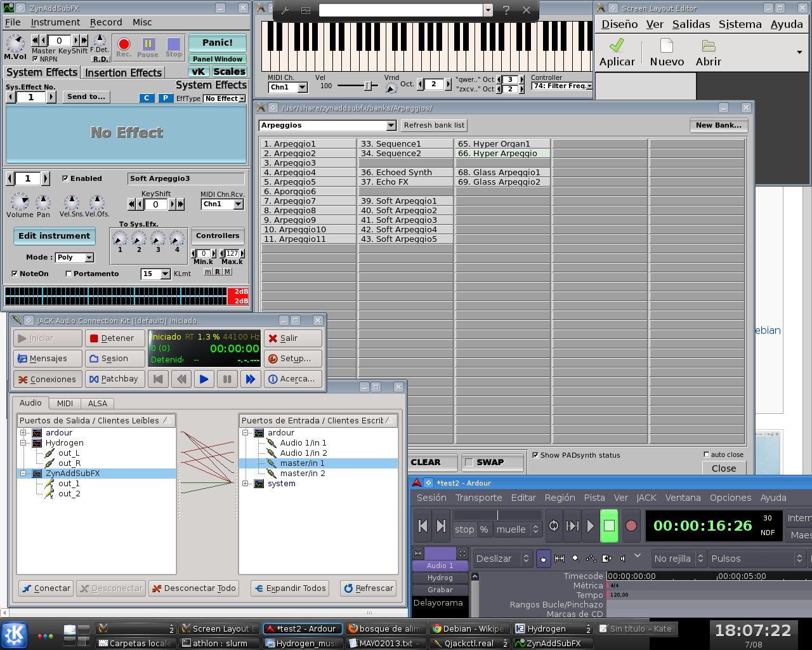Toggle Show PADsynth status checkbox

point(535,455)
